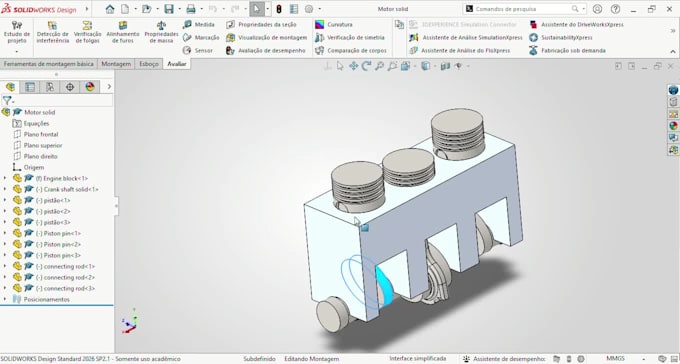Screen dimensions: 680x364
Task: Open the user login account icon
Action: pyautogui.click(x=597, y=9)
